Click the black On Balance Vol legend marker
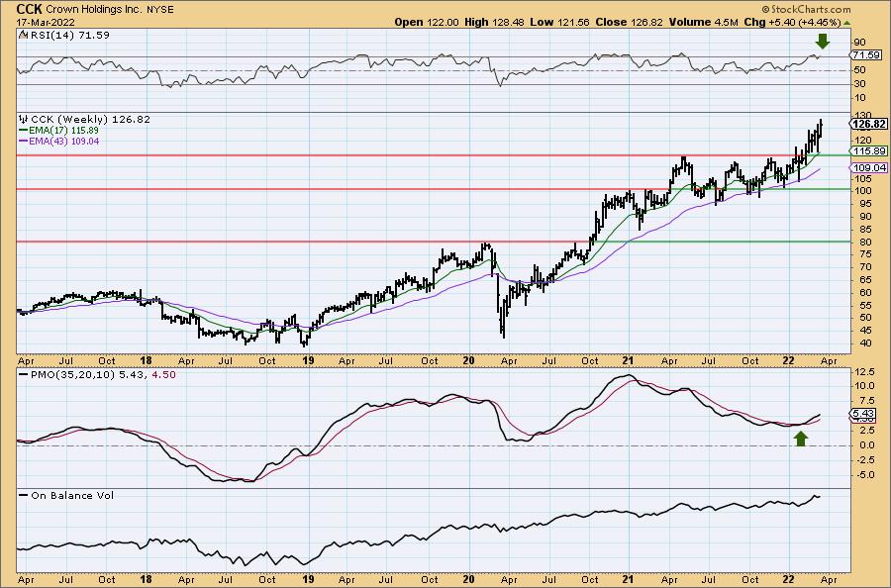 [x=24, y=495]
